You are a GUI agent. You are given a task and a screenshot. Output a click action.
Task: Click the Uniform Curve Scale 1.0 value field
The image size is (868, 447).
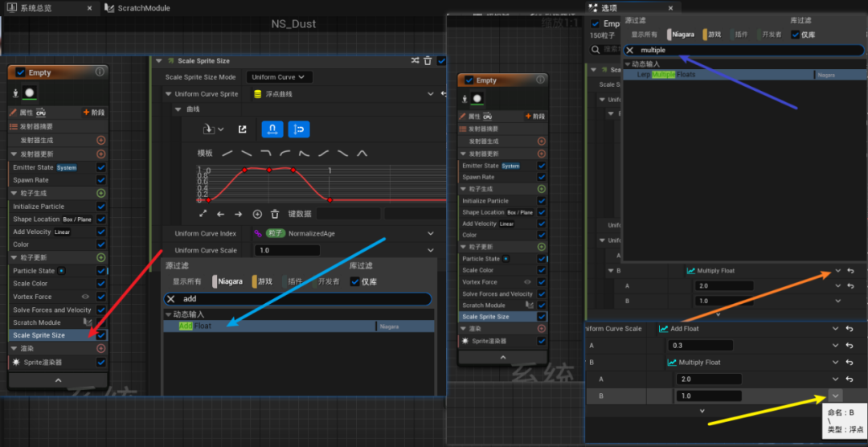click(287, 250)
